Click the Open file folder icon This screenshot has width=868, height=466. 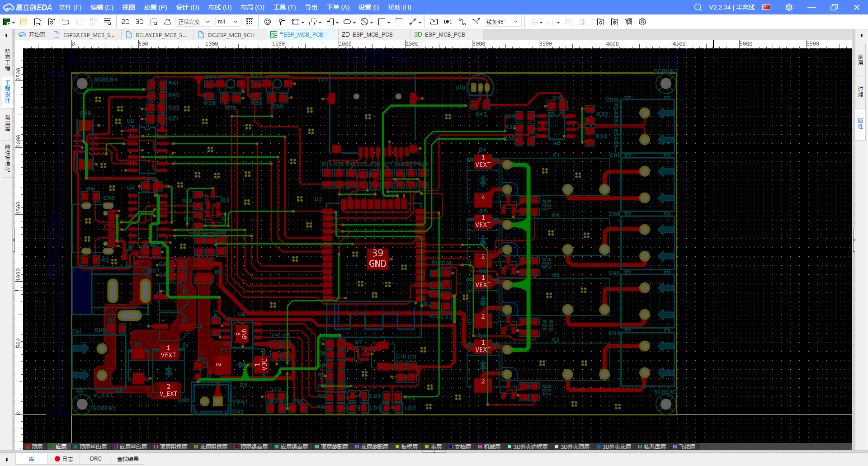coord(24,22)
